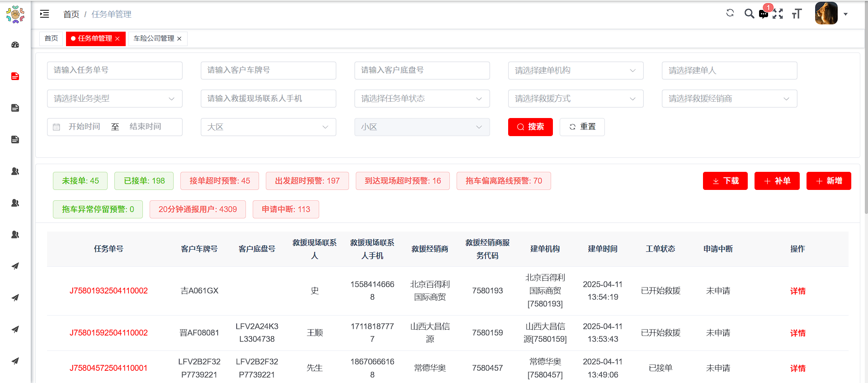Click the red 搜索 button
Screen dimensions: 868x383
[x=530, y=127]
